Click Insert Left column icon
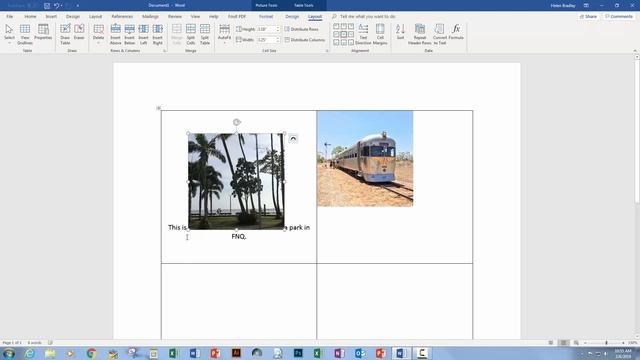This screenshot has width=640, height=360. point(143,34)
